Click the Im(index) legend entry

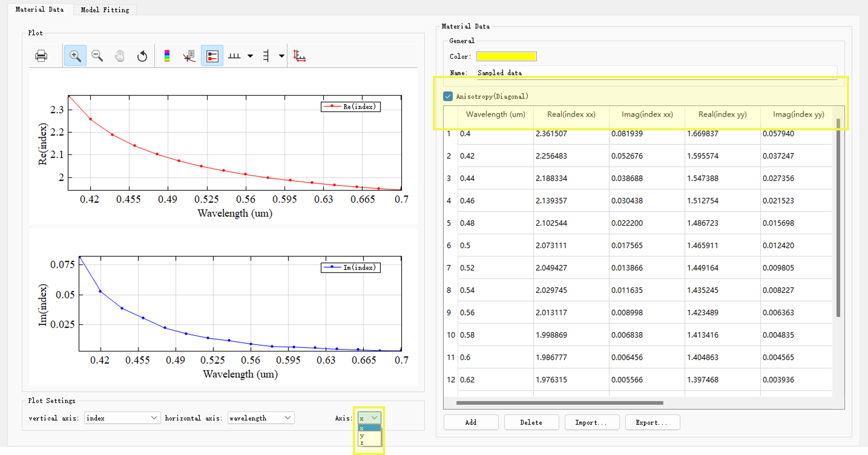pos(350,268)
